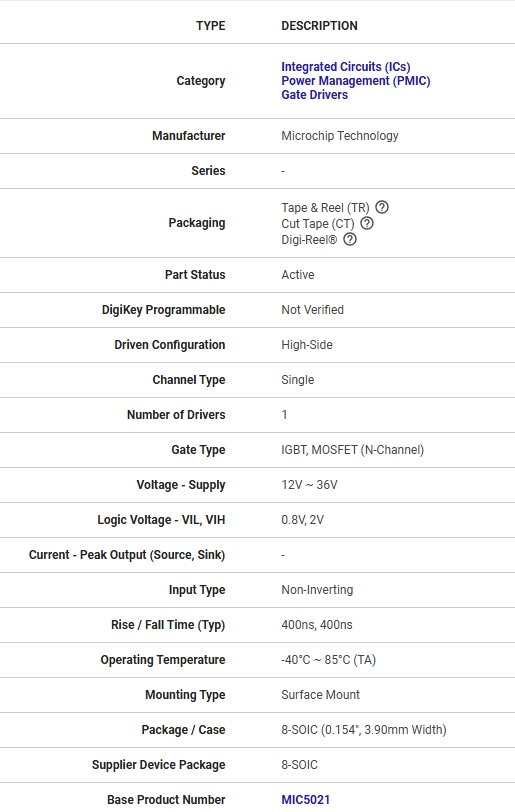Click the Surface Mount mounting type value
This screenshot has width=515, height=812.
[x=320, y=695]
